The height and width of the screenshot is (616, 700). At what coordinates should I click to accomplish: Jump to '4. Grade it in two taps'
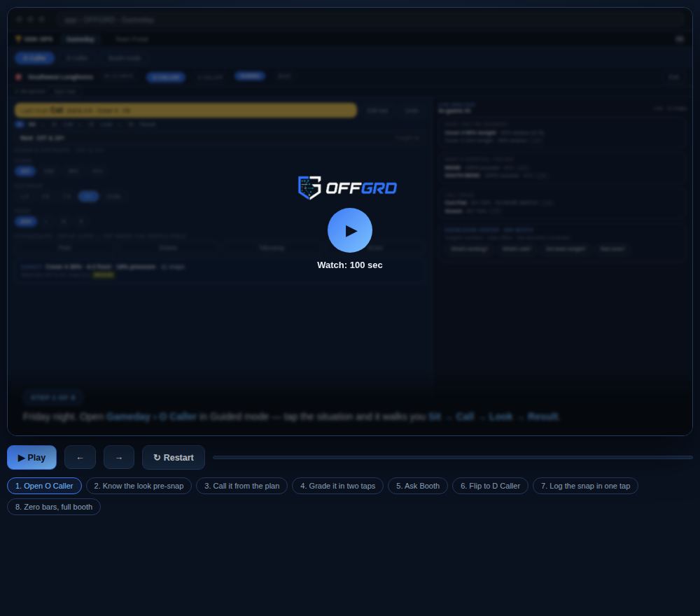click(x=337, y=486)
